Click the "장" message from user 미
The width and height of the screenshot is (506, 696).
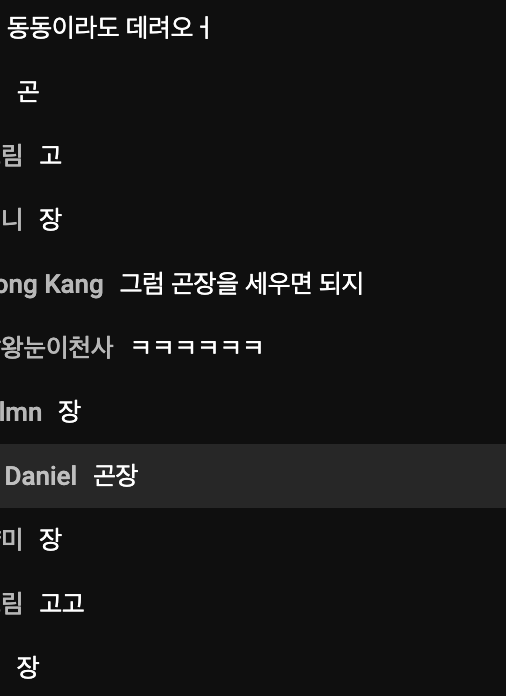[x=50, y=539]
